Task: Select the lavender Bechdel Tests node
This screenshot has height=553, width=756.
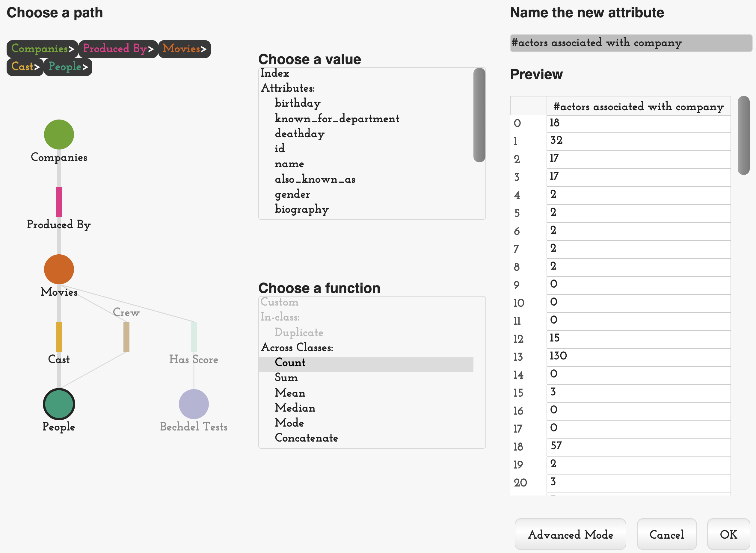Action: click(194, 404)
